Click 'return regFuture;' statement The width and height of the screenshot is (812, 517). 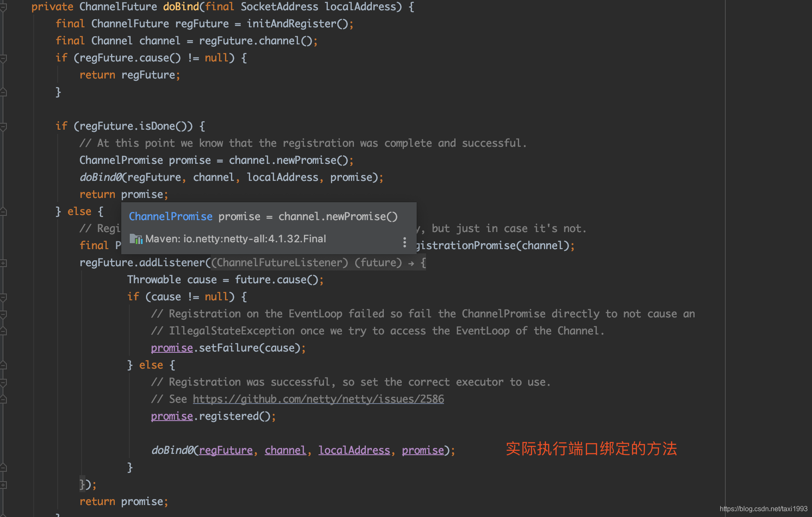tap(130, 75)
